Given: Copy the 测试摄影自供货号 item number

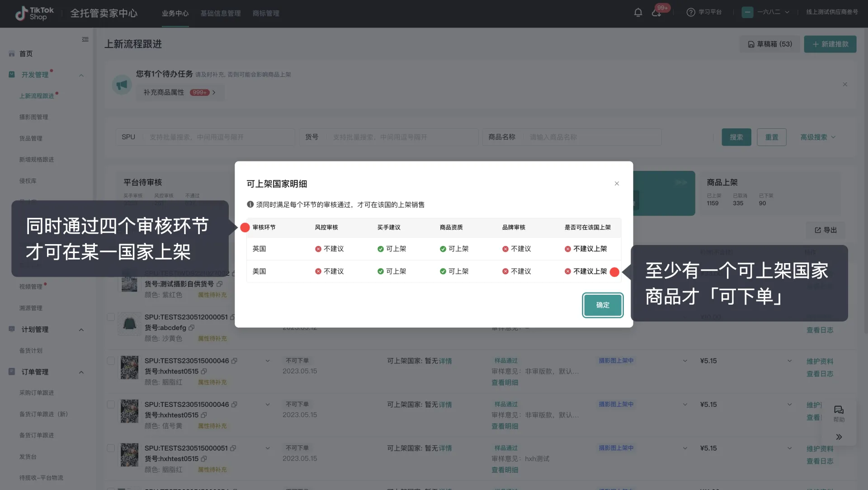Looking at the screenshot, I should coord(219,284).
